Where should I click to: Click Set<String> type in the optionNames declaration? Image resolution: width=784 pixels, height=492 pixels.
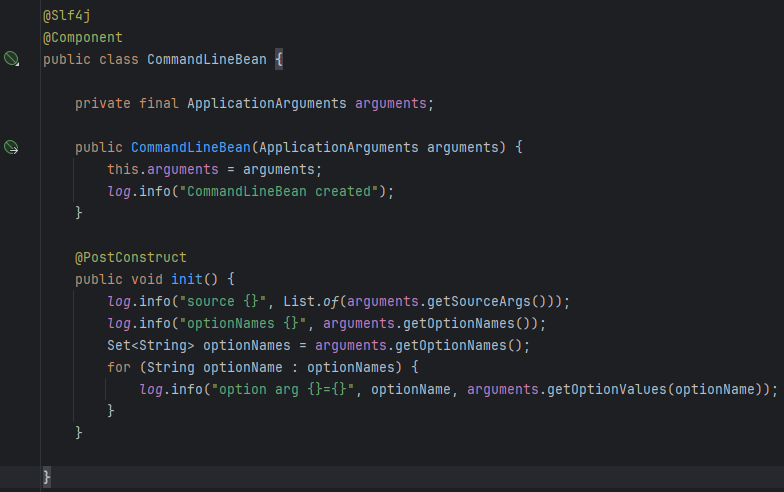pos(150,346)
